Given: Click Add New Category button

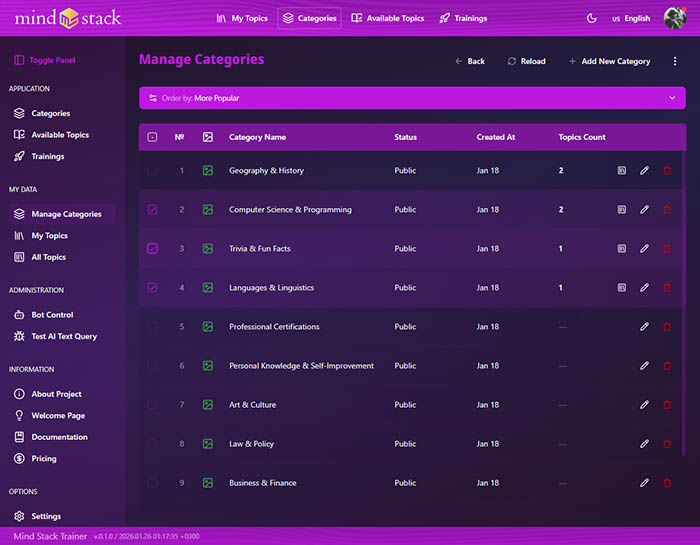Looking at the screenshot, I should tap(609, 61).
